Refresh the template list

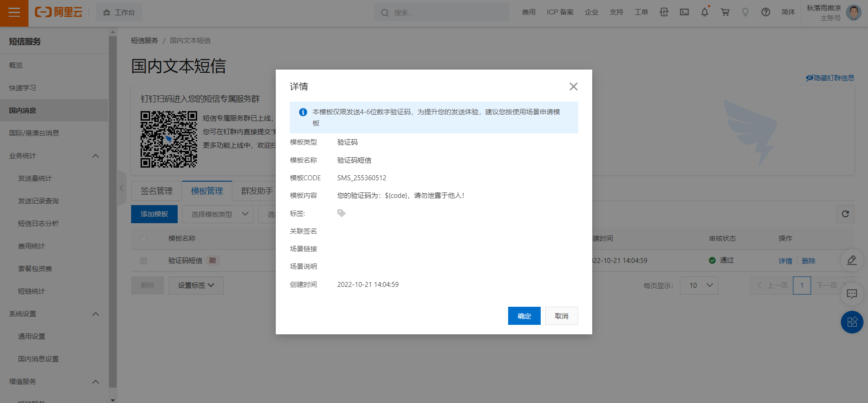[x=845, y=214]
